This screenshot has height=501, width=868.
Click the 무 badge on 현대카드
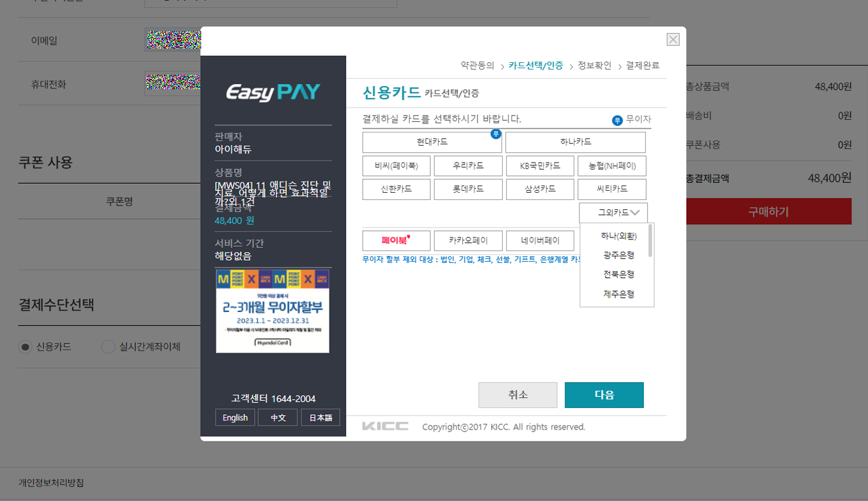click(496, 134)
